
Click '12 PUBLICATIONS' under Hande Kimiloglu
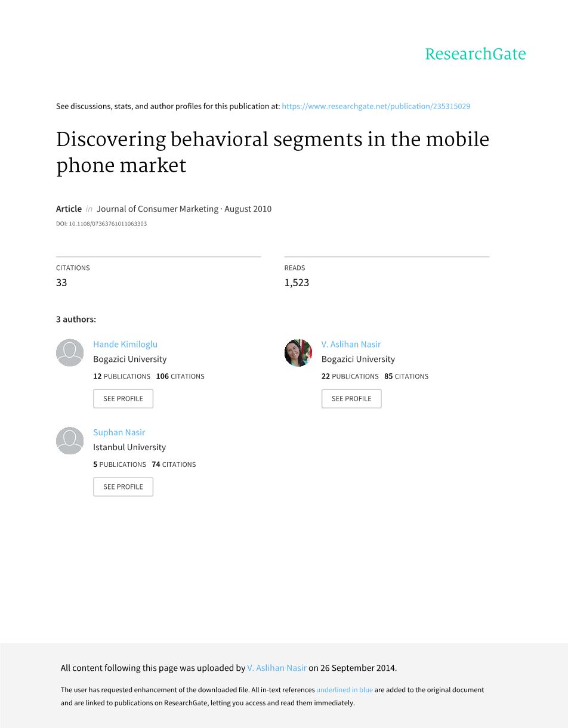[122, 376]
